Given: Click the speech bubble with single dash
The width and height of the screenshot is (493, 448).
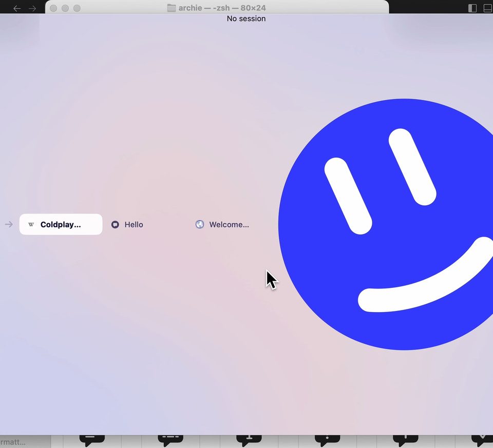Looking at the screenshot, I should [x=91, y=439].
